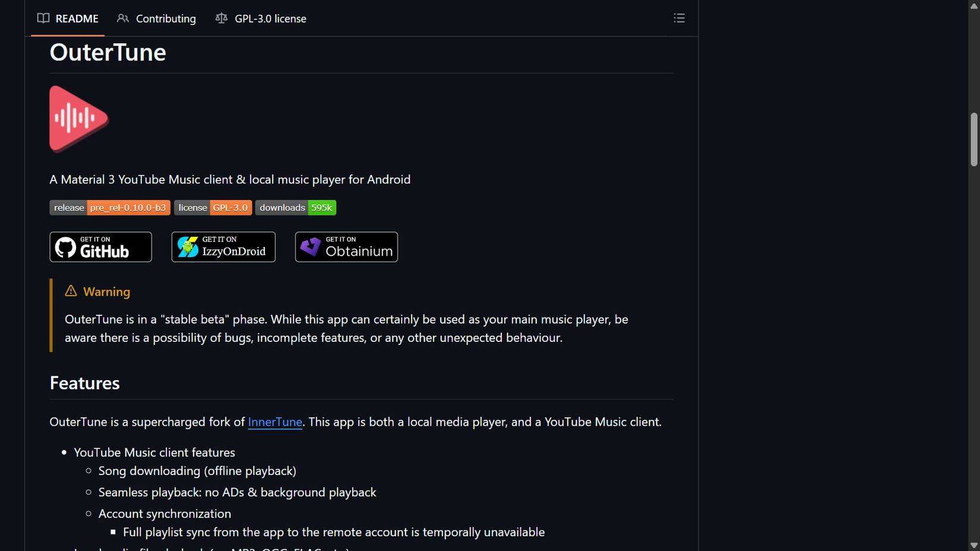
Task: Click the Get it on GitHub badge
Action: [101, 247]
